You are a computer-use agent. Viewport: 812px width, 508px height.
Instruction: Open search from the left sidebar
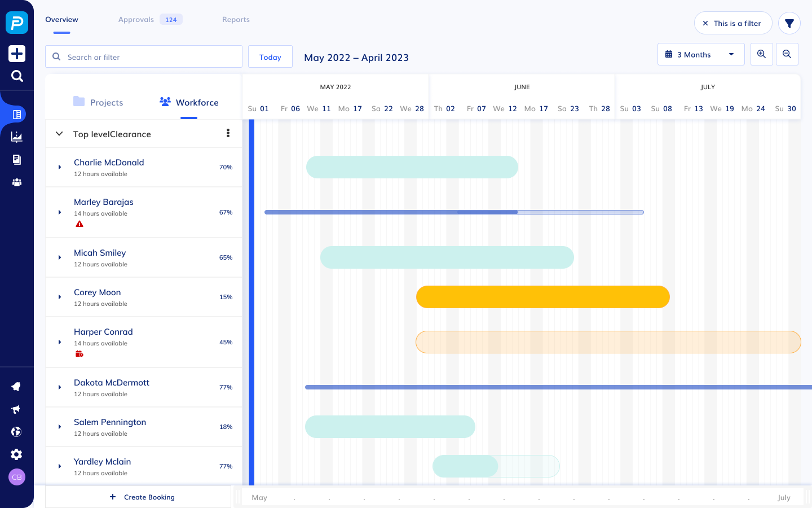(17, 76)
